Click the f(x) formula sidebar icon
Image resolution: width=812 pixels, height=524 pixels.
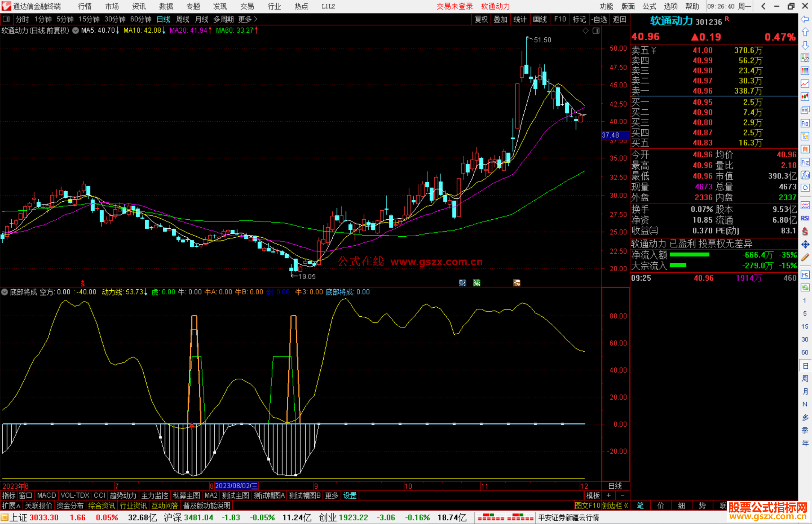click(x=805, y=175)
